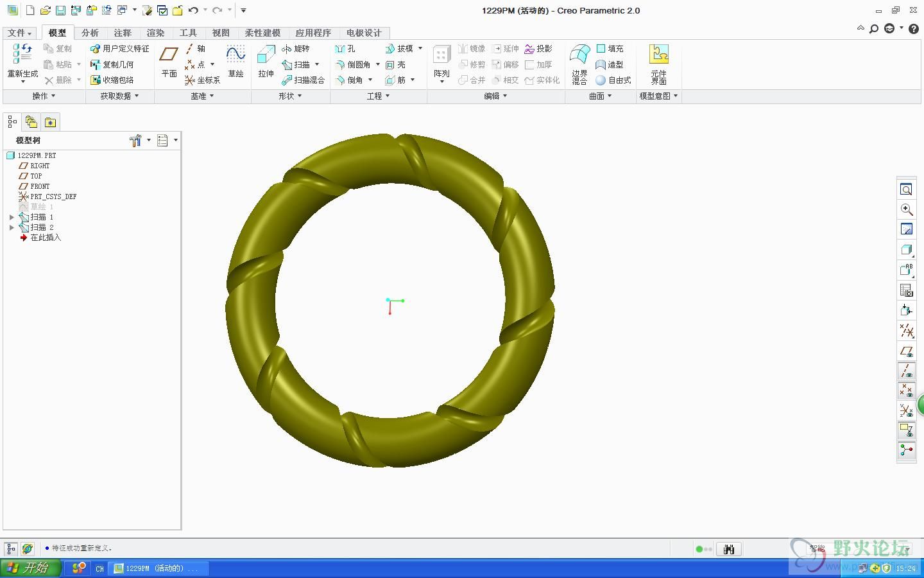Click the Repaint icon in view toolbar
924x578 pixels.
906,229
